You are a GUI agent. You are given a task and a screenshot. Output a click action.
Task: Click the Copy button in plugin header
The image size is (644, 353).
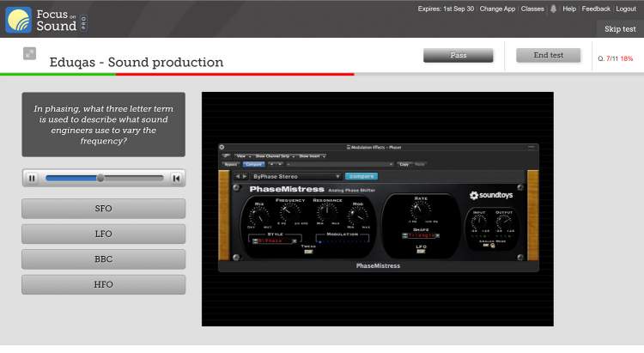(x=404, y=164)
